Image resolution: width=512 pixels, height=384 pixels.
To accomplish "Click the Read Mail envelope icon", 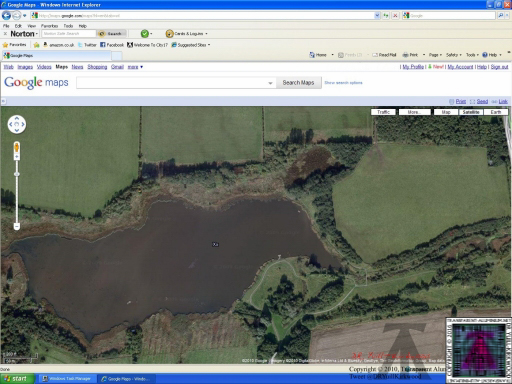I will [384, 55].
